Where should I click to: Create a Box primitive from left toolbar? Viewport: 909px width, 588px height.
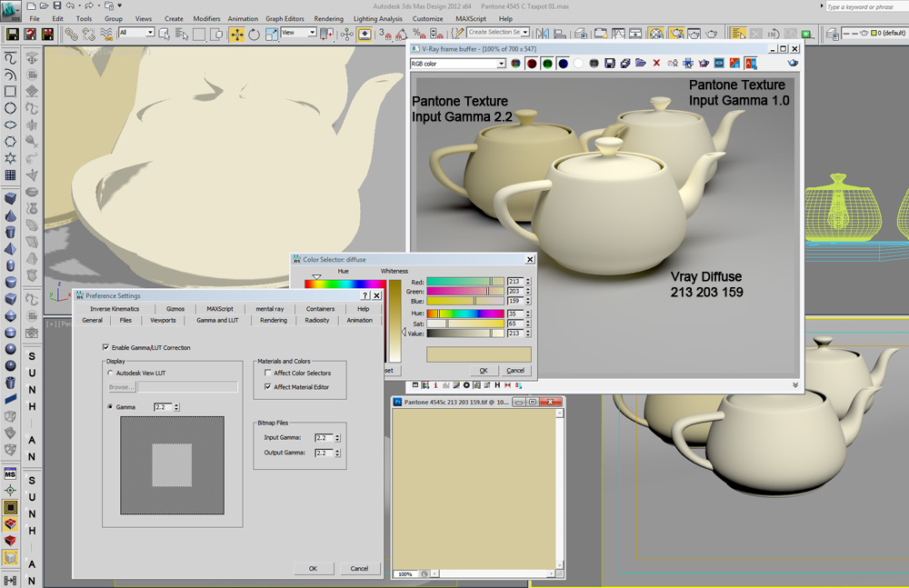tap(10, 199)
